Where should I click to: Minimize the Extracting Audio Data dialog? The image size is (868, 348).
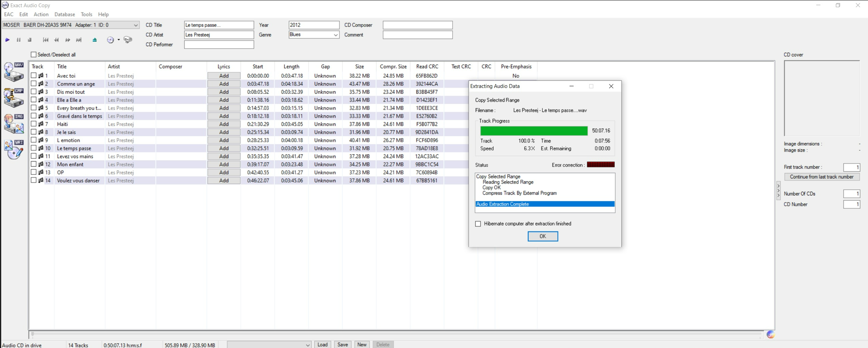point(572,86)
